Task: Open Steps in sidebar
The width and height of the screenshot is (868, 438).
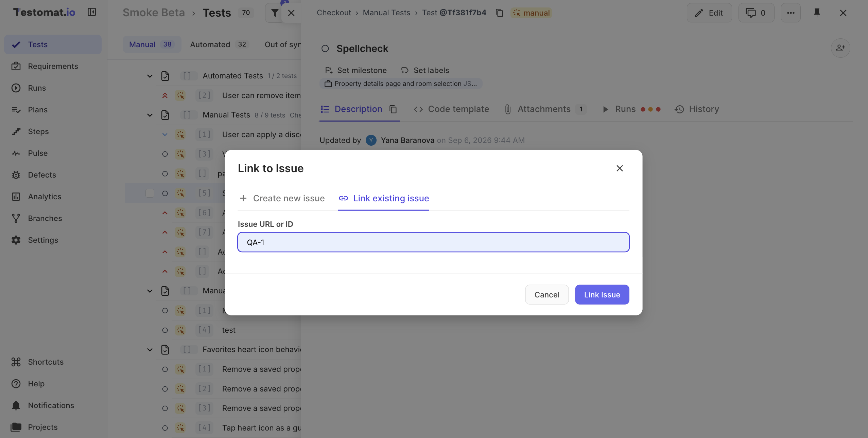Action: click(x=53, y=131)
